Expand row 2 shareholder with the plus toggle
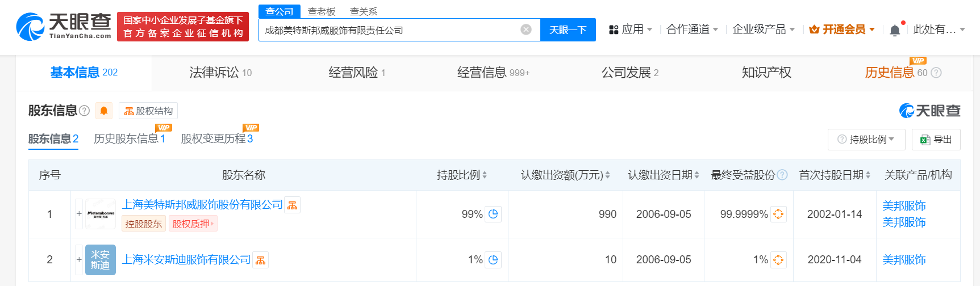This screenshot has height=286, width=980. coord(79,260)
